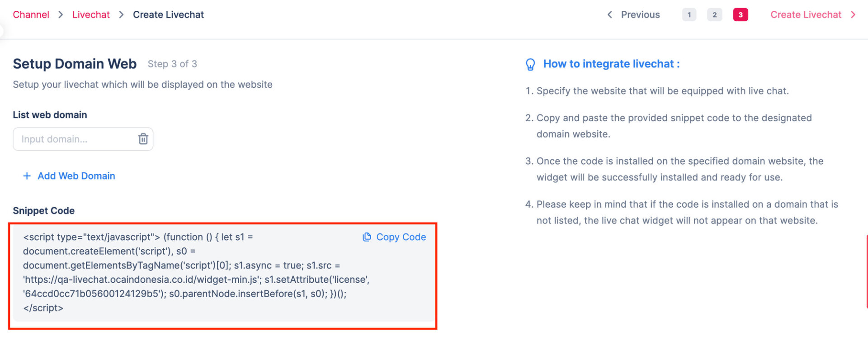The height and width of the screenshot is (347, 868).
Task: Open the Channel breadcrumb link
Action: pos(31,15)
